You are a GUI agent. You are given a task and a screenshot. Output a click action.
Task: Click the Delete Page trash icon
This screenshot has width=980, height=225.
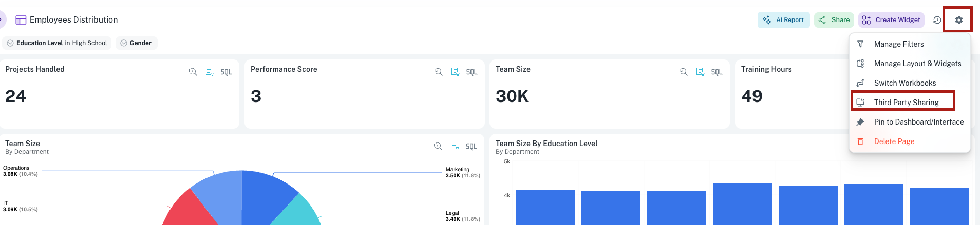tap(860, 141)
